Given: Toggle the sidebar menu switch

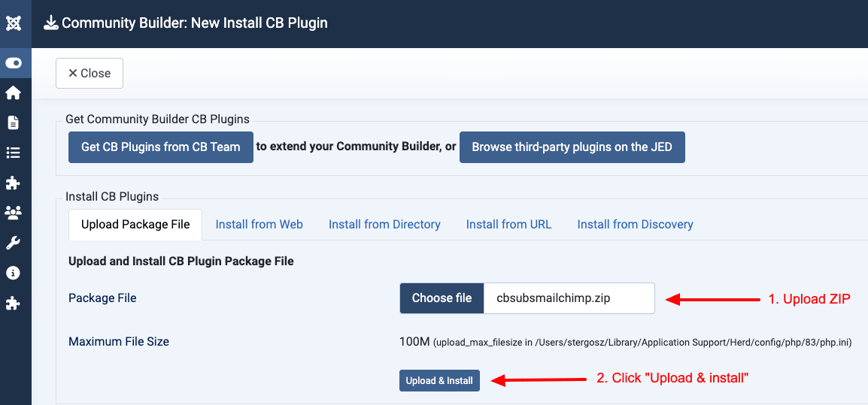Looking at the screenshot, I should (x=14, y=63).
